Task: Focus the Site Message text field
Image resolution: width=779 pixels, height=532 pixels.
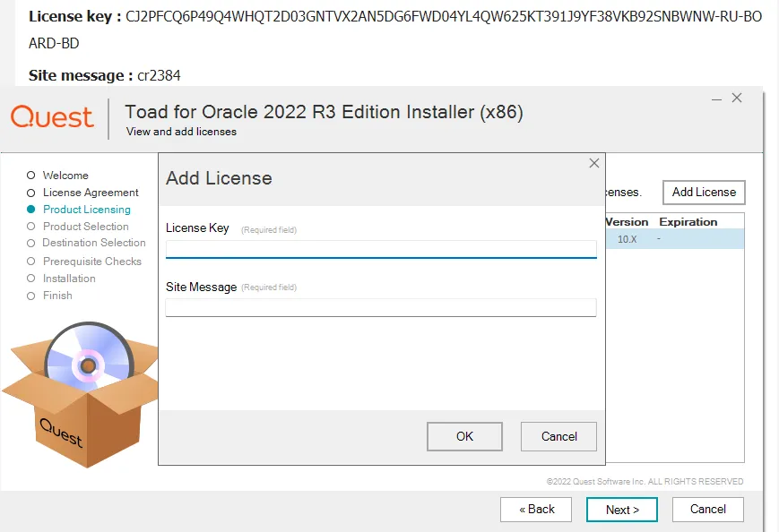Action: click(x=380, y=307)
